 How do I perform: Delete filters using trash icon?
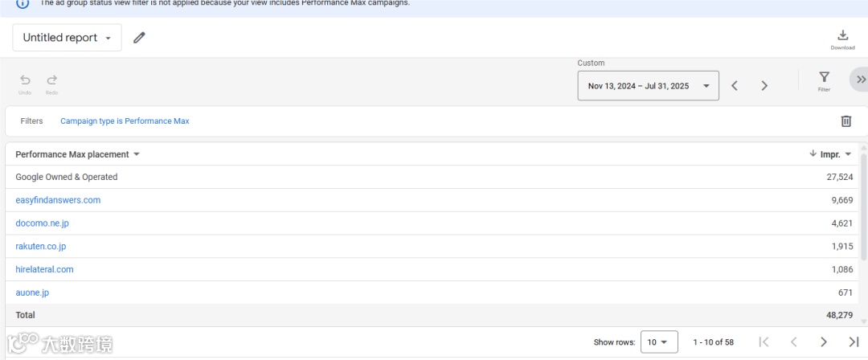click(x=845, y=121)
